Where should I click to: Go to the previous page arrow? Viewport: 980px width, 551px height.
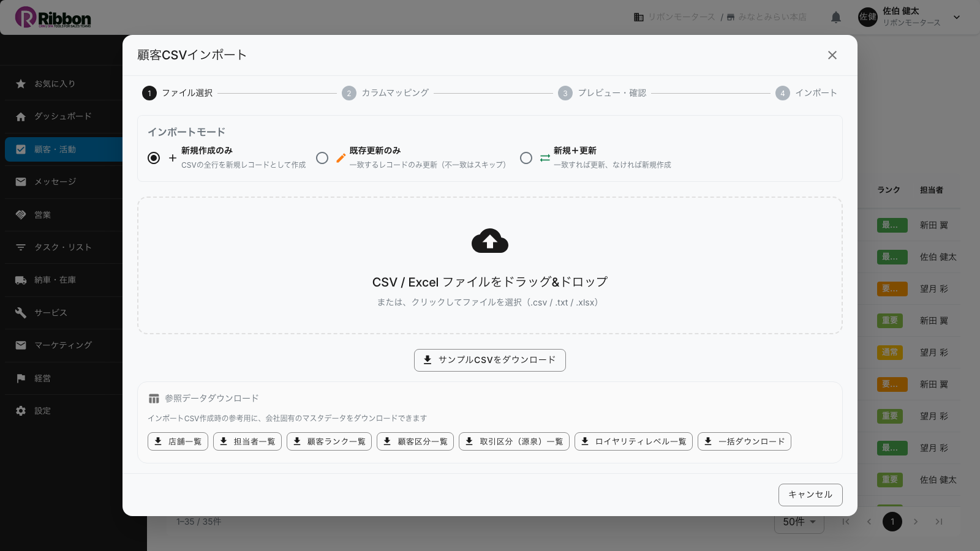pyautogui.click(x=869, y=522)
